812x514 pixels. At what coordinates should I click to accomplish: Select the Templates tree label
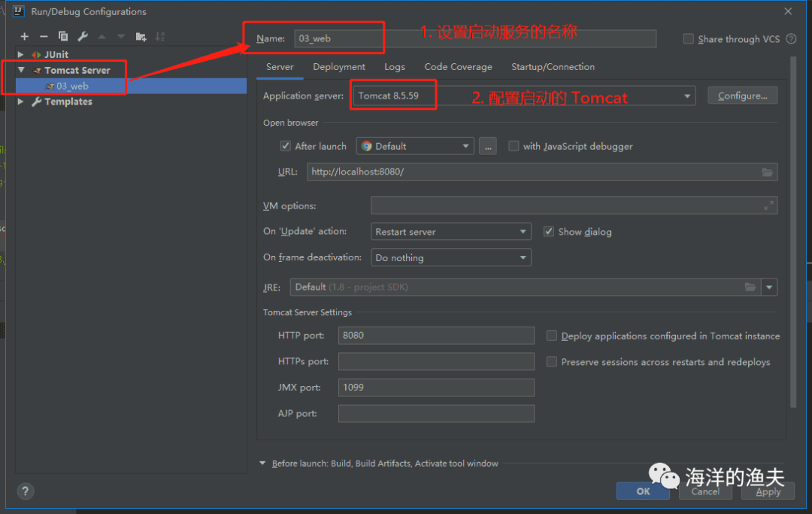click(x=68, y=102)
